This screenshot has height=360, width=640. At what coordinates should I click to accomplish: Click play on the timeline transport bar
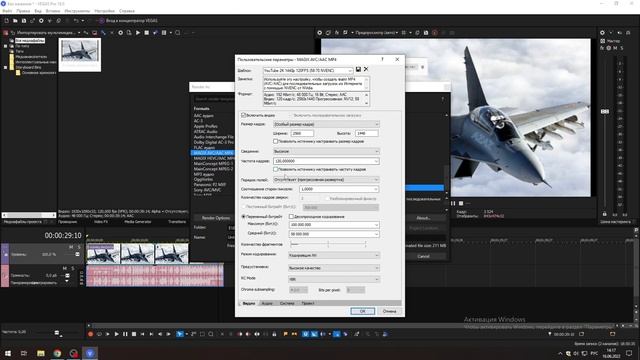pyautogui.click(x=116, y=334)
